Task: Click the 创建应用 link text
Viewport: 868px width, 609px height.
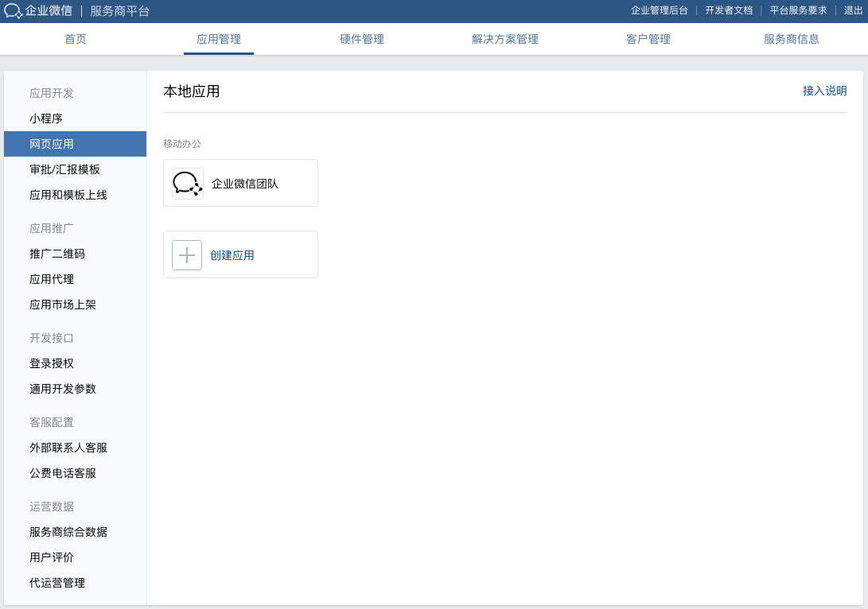Action: click(x=232, y=255)
